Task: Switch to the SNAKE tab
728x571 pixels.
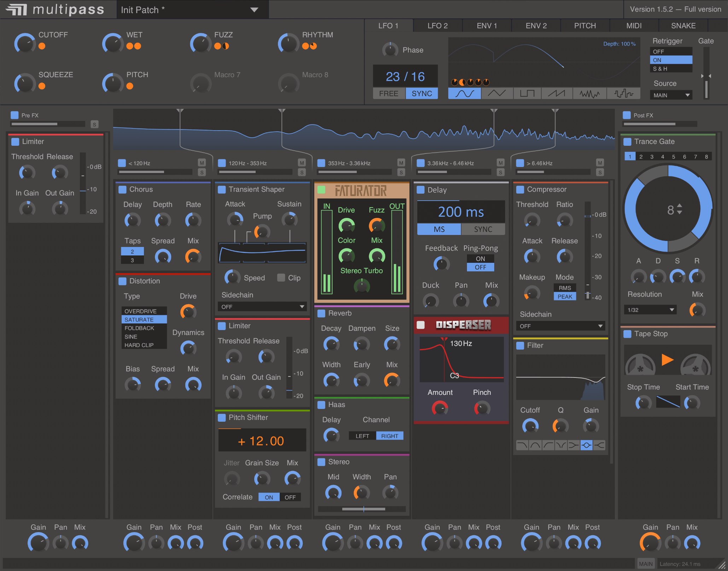Action: click(683, 25)
